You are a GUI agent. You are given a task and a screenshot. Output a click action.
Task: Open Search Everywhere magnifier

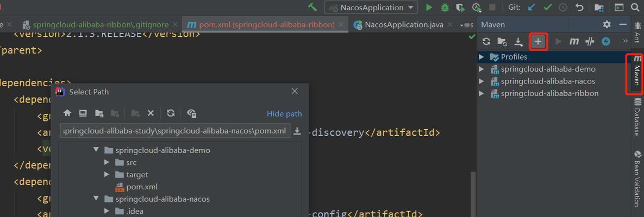coord(635,8)
